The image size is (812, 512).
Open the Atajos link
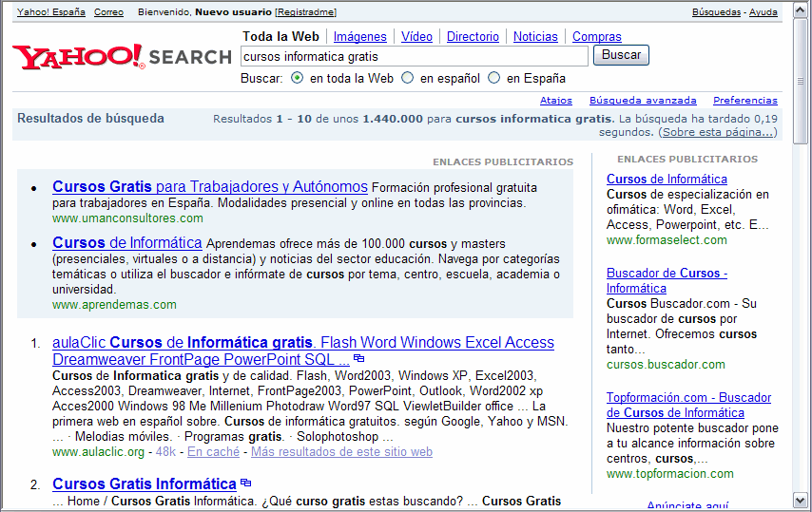pyautogui.click(x=556, y=101)
